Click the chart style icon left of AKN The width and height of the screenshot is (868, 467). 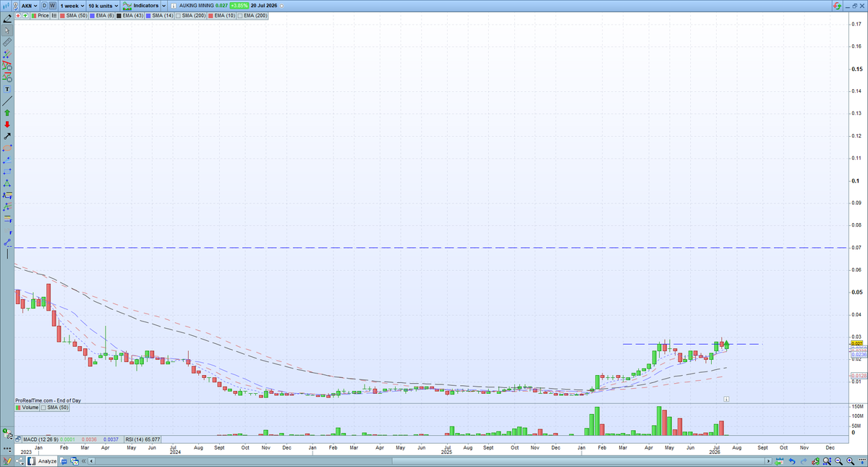[x=6, y=6]
